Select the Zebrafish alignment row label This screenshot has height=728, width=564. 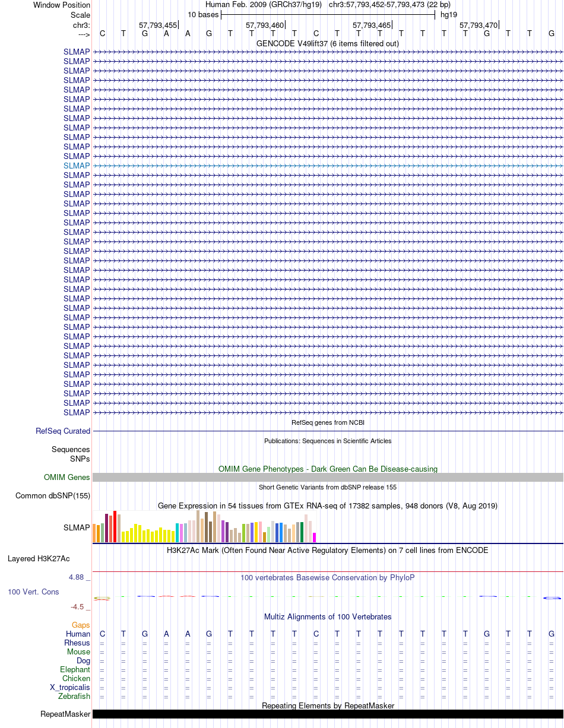[x=74, y=697]
